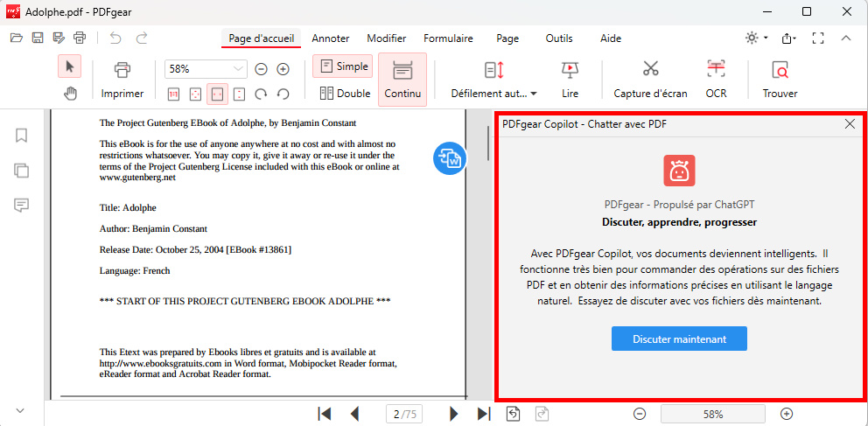Open the Outils tab
The height and width of the screenshot is (426, 868).
pyautogui.click(x=559, y=38)
